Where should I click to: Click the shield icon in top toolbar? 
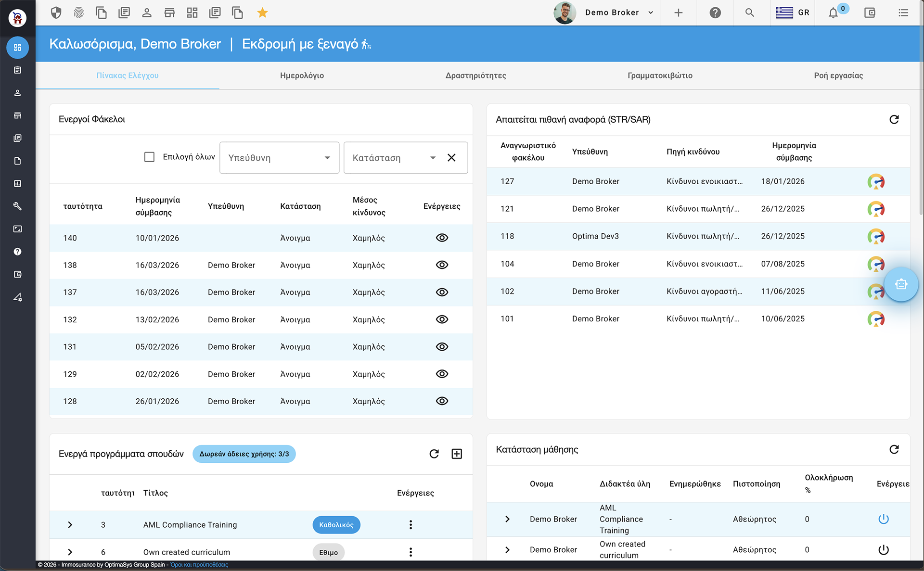point(56,13)
